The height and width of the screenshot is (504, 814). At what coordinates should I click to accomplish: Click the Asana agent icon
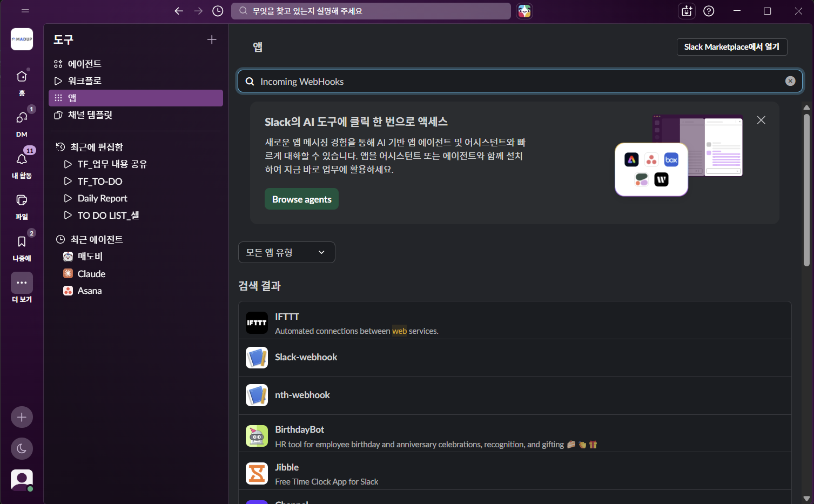pos(68,291)
